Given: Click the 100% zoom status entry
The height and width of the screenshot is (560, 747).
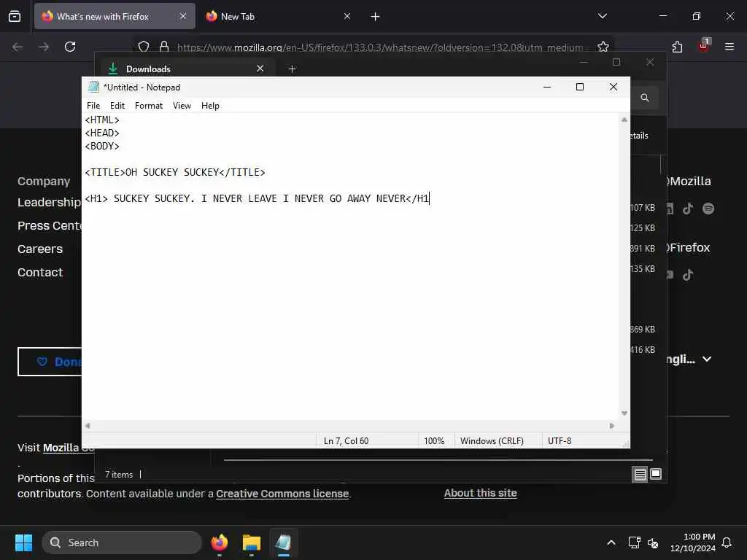Looking at the screenshot, I should tap(434, 441).
